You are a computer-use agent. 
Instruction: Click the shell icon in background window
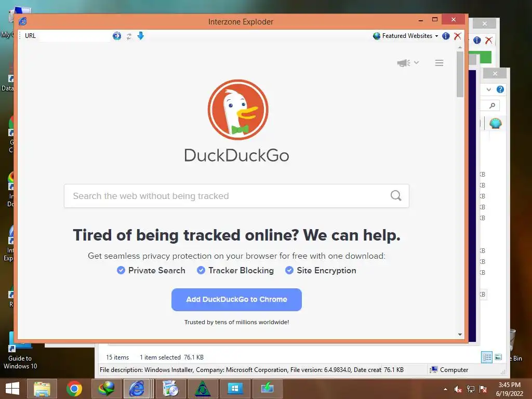[x=495, y=123]
